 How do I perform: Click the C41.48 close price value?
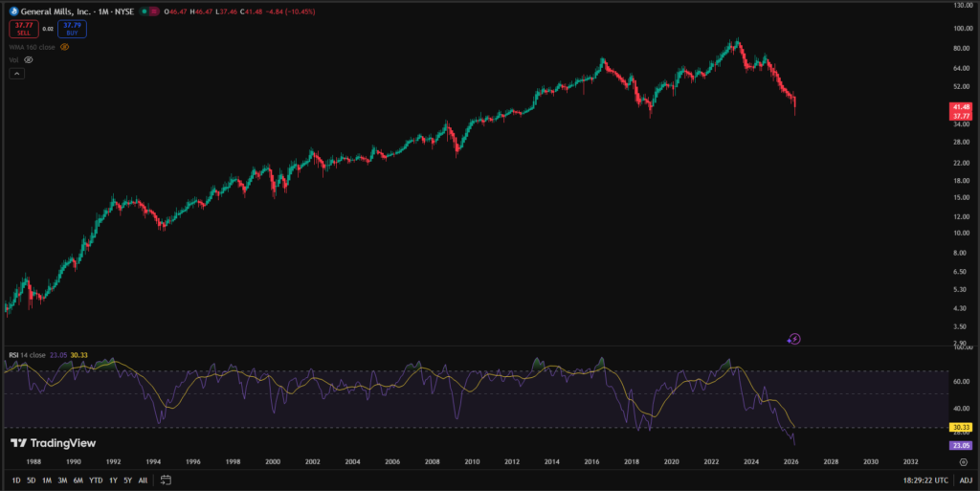252,11
